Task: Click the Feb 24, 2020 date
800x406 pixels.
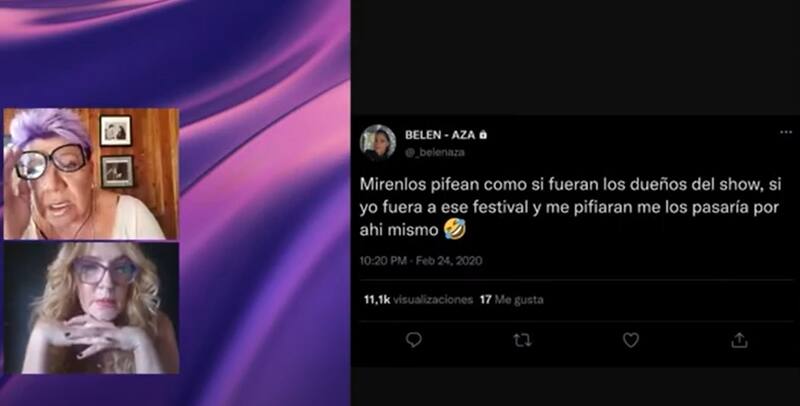Action: pos(449,261)
